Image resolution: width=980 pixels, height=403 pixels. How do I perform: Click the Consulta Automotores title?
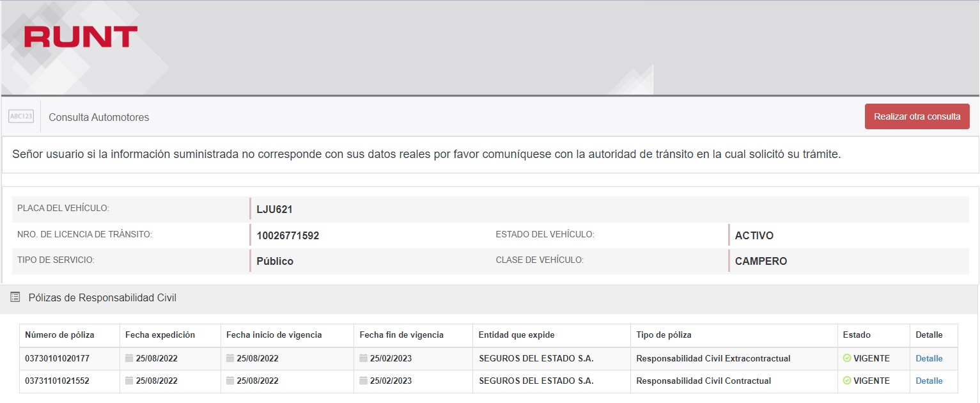pos(98,117)
